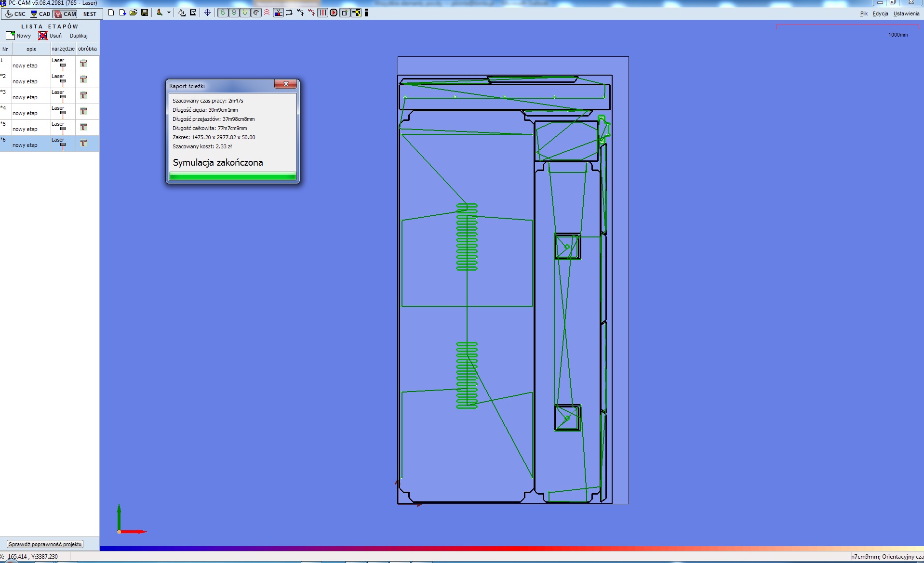924x563 pixels.
Task: Toggle the third green open-contour button
Action: [x=245, y=13]
